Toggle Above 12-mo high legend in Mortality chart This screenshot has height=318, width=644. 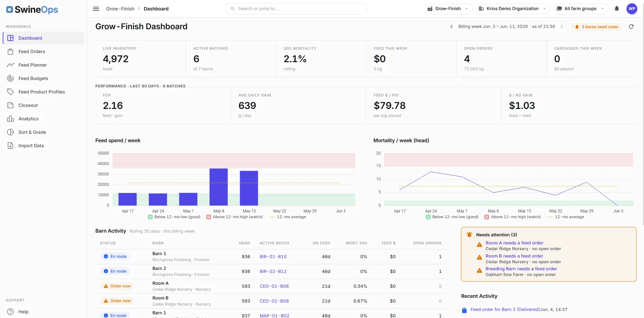pyautogui.click(x=513, y=217)
